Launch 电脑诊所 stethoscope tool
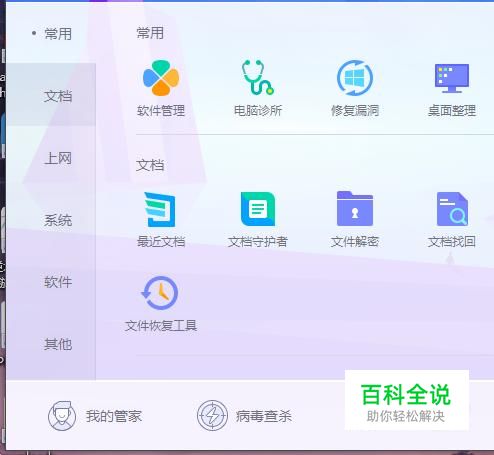The image size is (494, 455). [258, 77]
